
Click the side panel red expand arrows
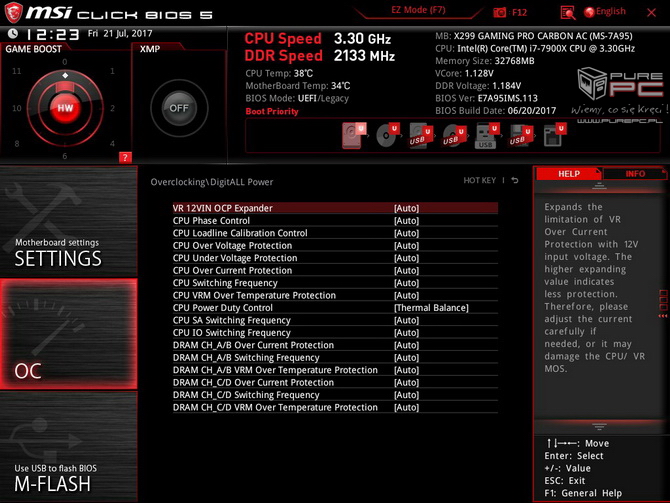(663, 316)
